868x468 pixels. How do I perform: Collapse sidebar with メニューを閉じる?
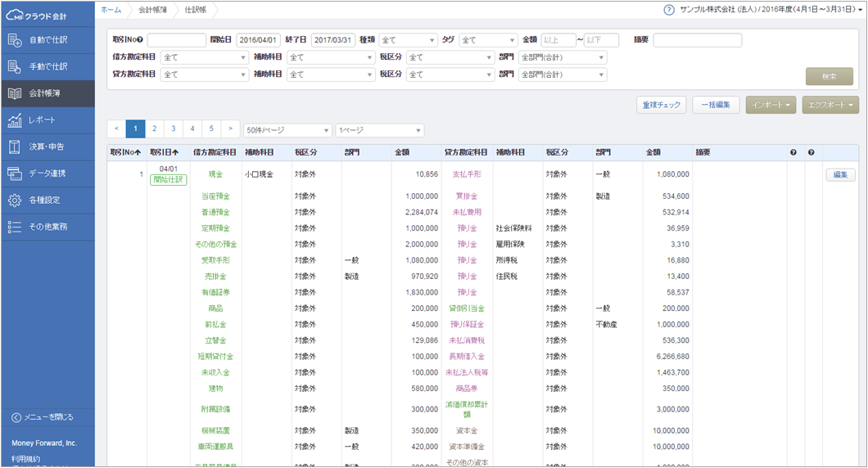(47, 417)
